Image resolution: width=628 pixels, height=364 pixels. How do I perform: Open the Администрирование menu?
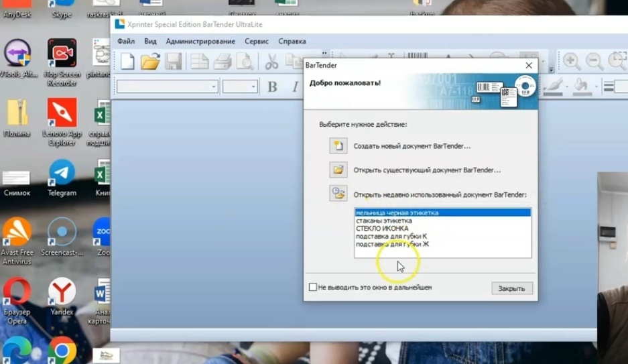pos(200,42)
